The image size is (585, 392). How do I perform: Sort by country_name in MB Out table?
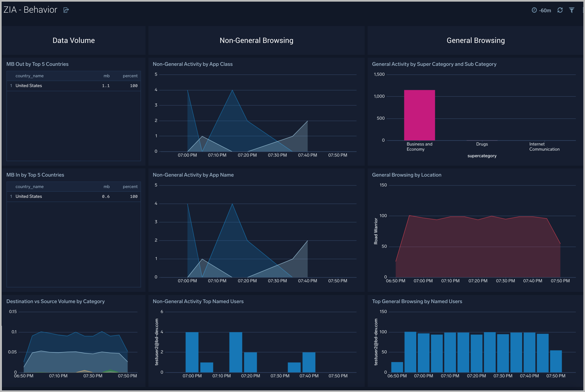pos(29,76)
